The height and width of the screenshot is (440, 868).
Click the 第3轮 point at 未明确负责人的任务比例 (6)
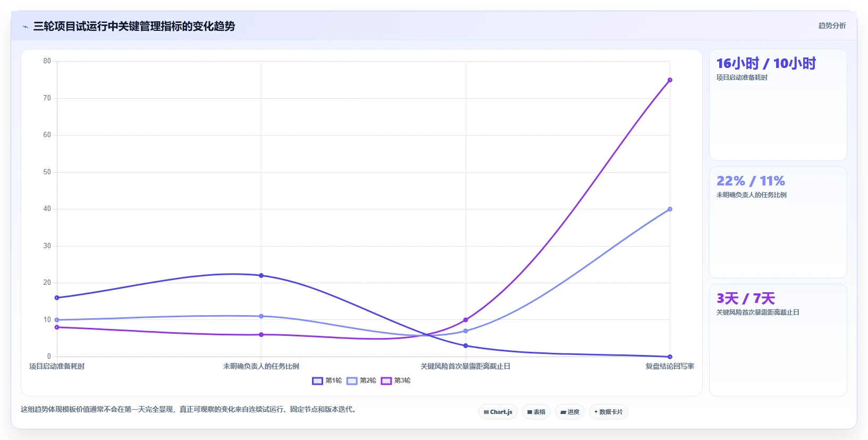point(261,335)
